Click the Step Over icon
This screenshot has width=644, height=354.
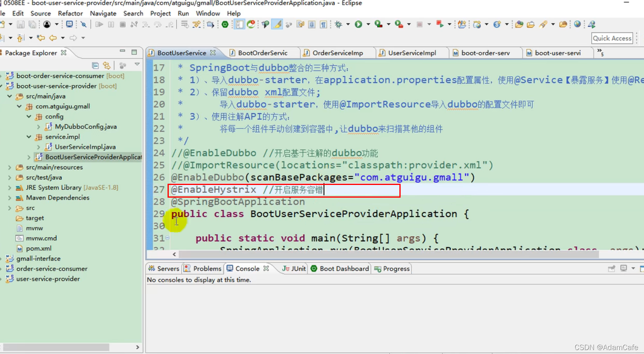tap(158, 25)
